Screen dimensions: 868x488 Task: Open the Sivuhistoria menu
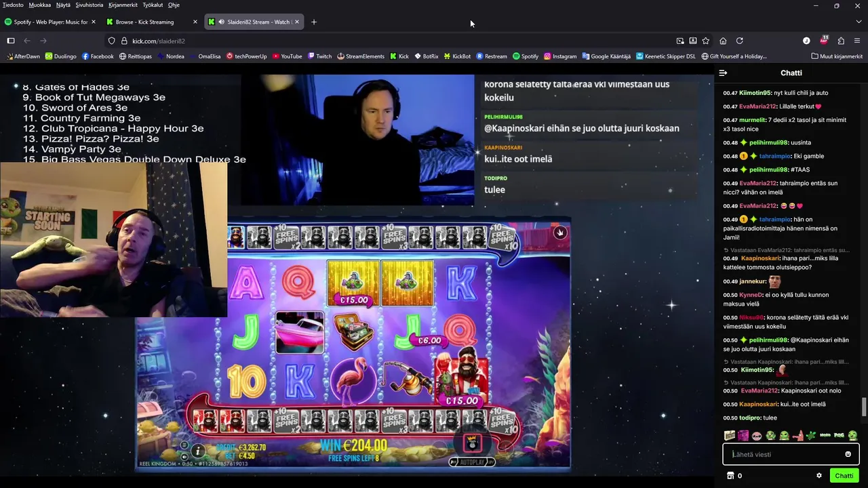90,5
